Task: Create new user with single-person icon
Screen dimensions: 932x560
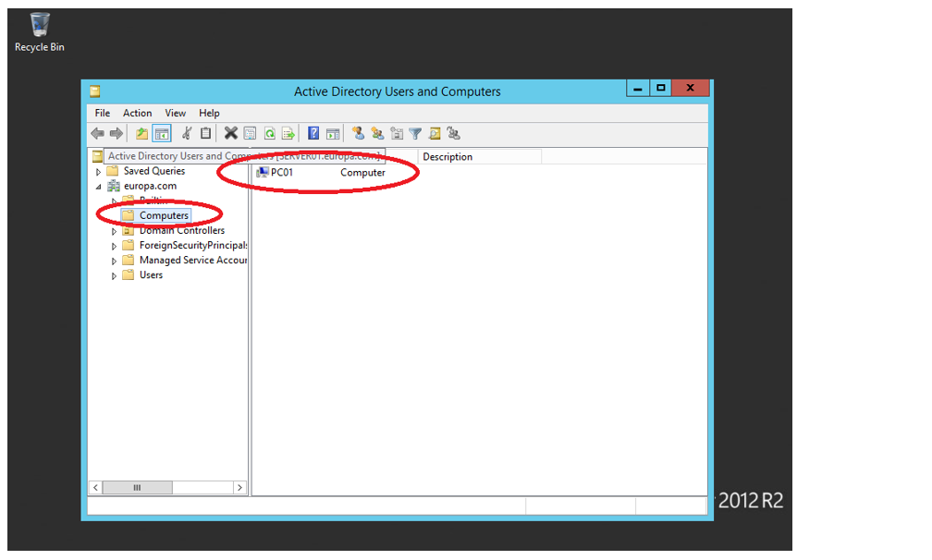Action: pos(358,134)
